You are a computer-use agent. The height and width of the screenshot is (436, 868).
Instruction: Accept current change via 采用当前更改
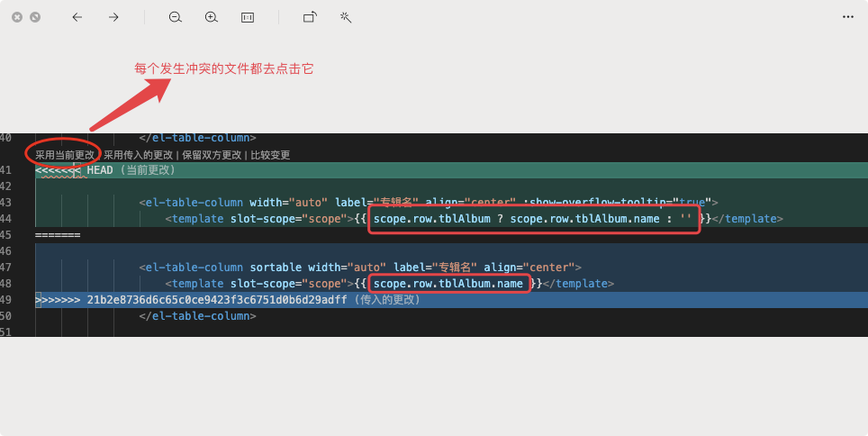65,155
